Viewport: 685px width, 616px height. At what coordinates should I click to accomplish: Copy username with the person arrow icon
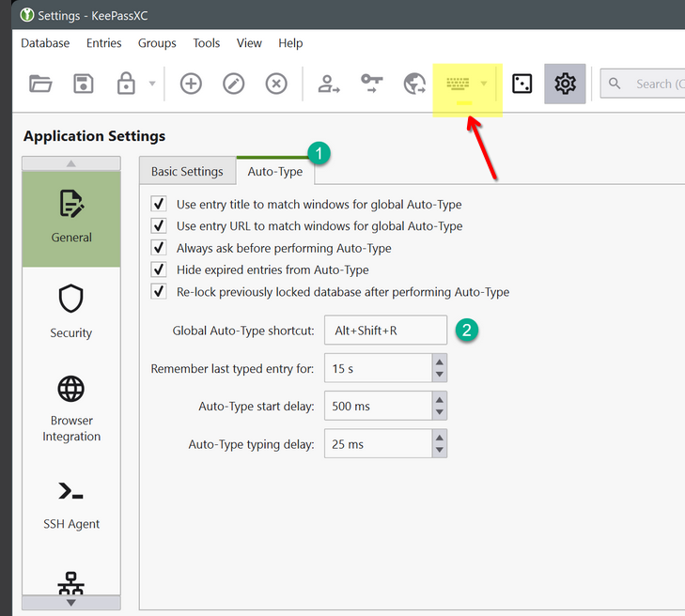329,84
